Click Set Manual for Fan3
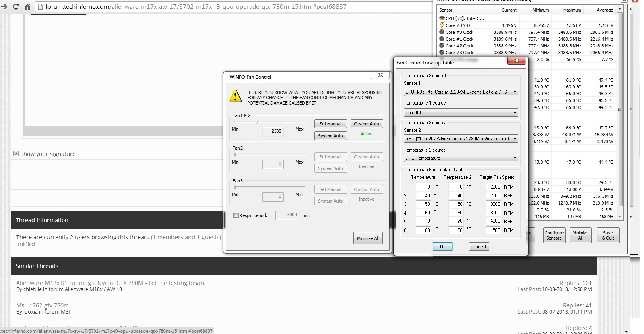Image resolution: width=644 pixels, height=334 pixels. click(330, 189)
